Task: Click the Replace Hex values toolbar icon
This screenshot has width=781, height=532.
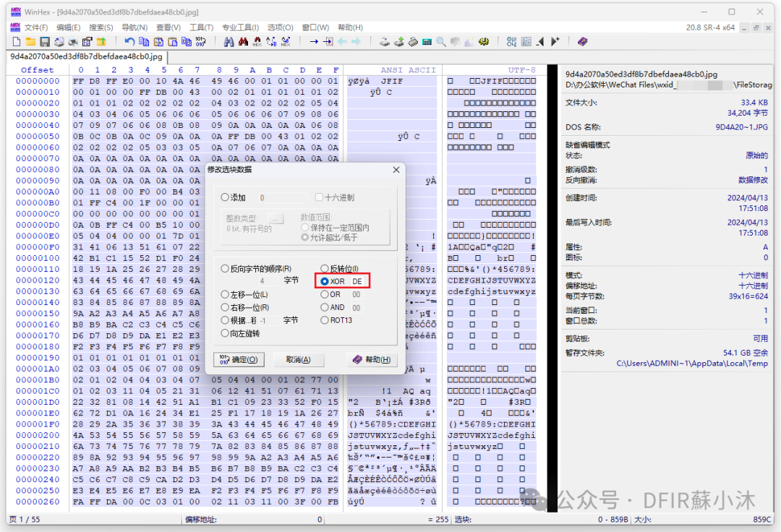Action: click(x=286, y=42)
